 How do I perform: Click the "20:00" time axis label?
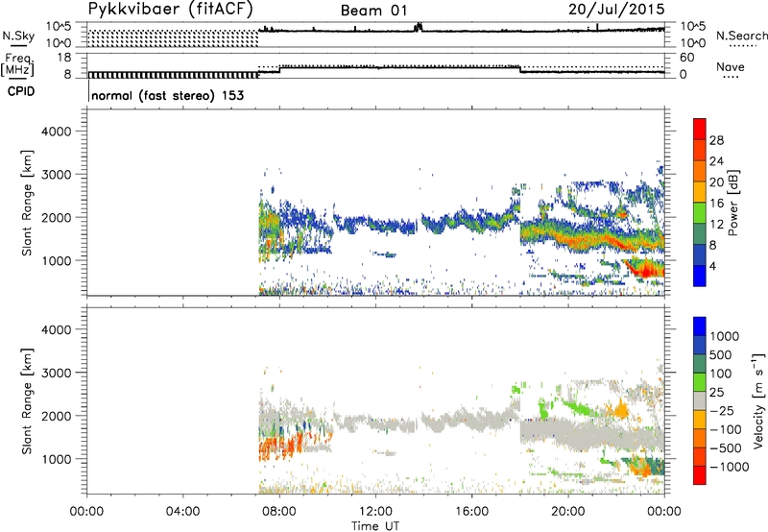coord(568,512)
